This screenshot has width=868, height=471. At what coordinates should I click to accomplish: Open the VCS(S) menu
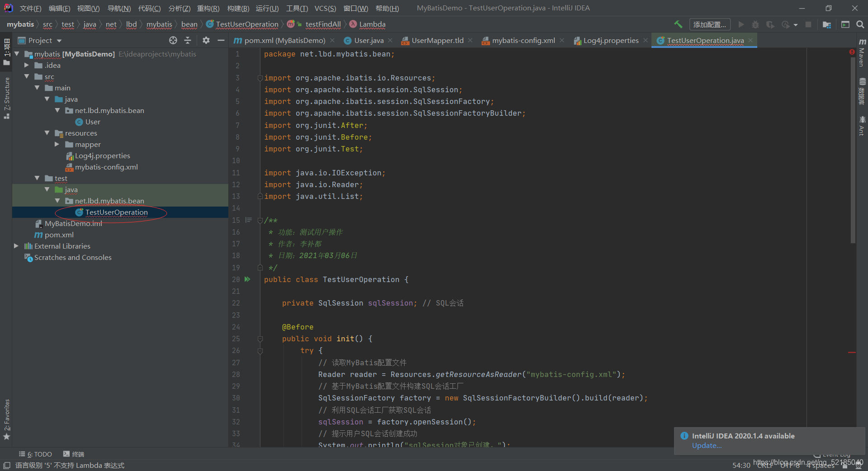pos(325,8)
